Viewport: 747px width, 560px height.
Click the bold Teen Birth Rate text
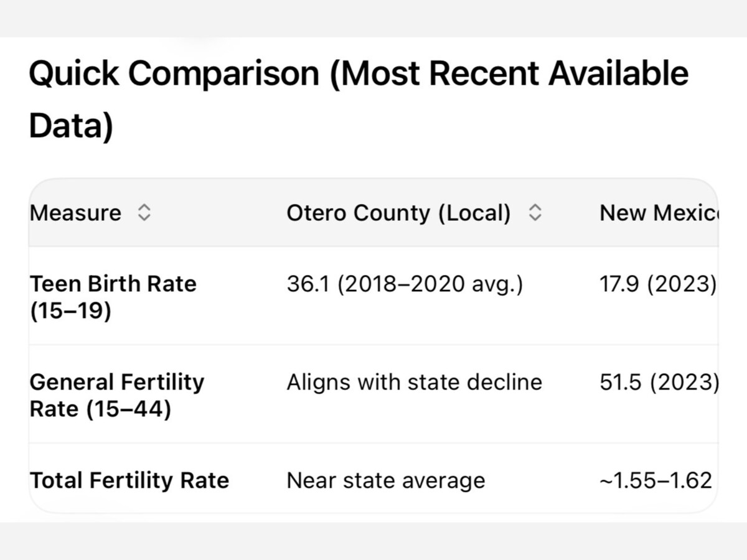113,284
